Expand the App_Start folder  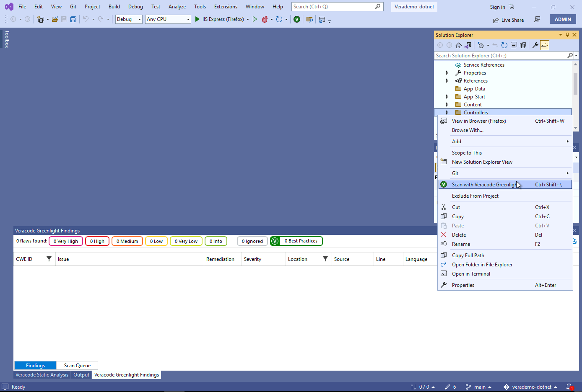[447, 97]
